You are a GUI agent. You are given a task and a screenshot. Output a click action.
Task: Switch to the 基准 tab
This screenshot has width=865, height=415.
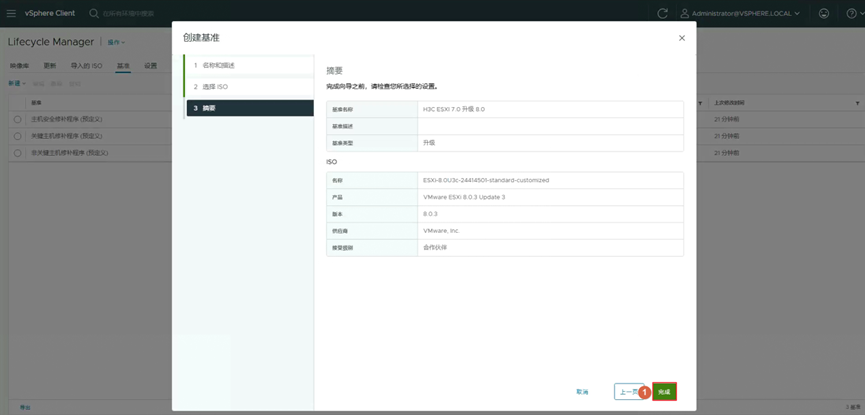(x=123, y=66)
